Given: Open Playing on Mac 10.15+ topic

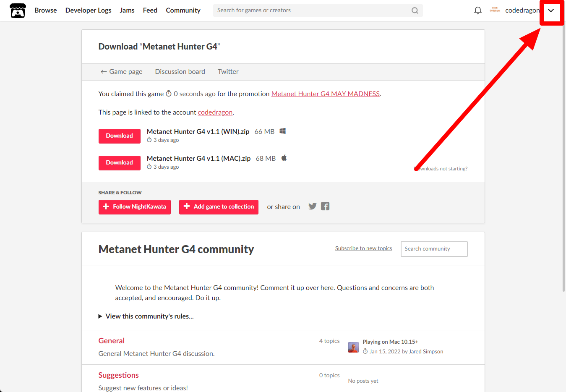Looking at the screenshot, I should coord(391,342).
